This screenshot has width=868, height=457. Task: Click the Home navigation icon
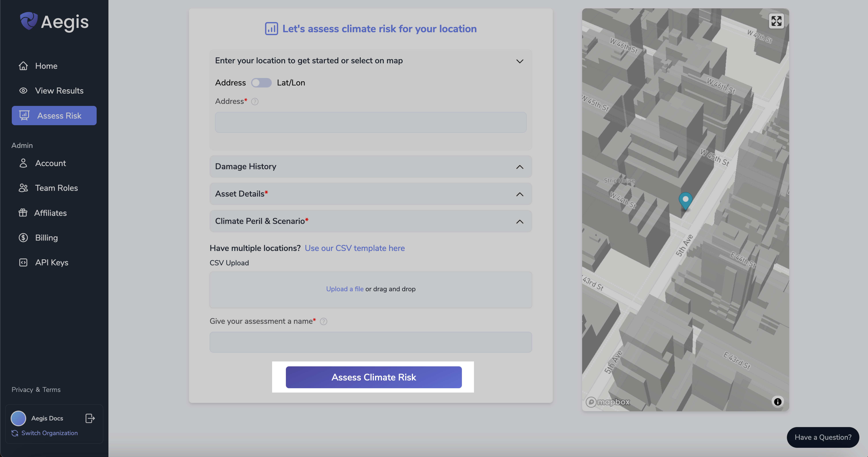click(x=23, y=65)
